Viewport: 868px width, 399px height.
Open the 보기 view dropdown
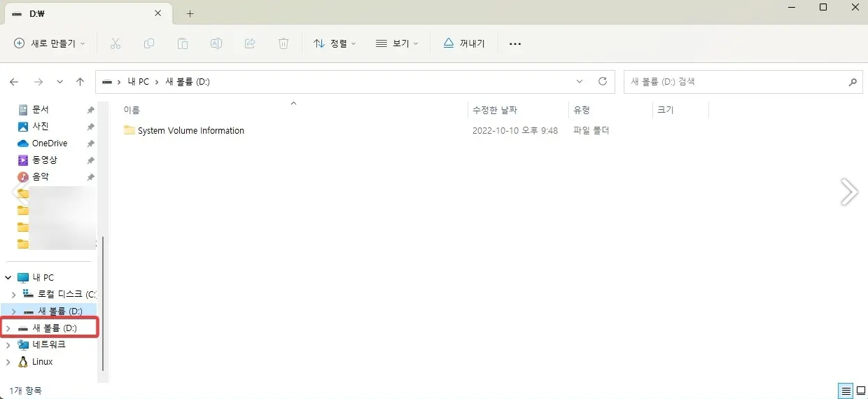pos(397,43)
